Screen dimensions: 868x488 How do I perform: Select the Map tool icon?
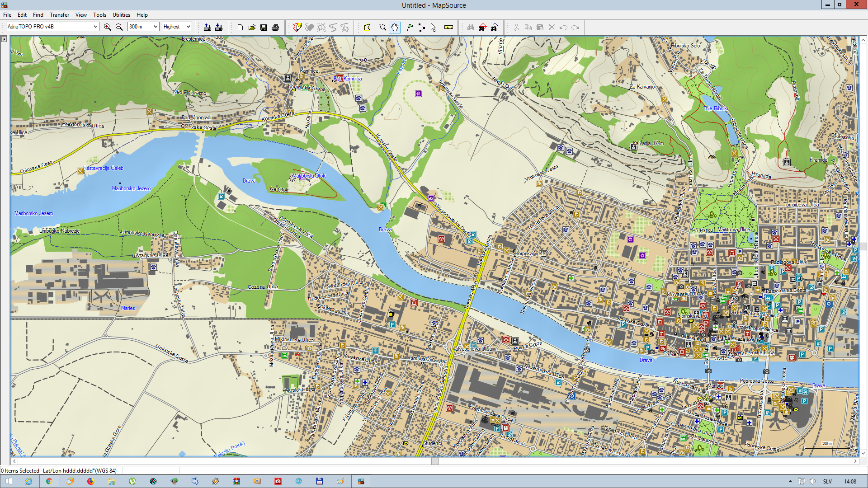click(x=367, y=27)
